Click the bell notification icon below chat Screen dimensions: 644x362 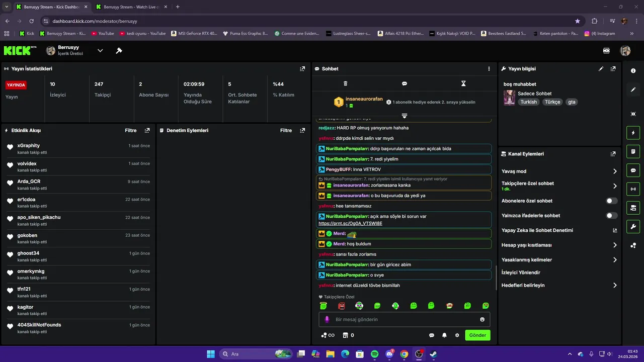click(444, 335)
